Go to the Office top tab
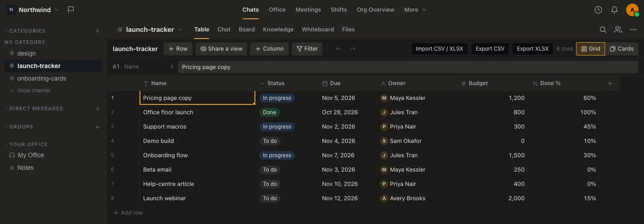The height and width of the screenshot is (224, 644). tap(277, 10)
